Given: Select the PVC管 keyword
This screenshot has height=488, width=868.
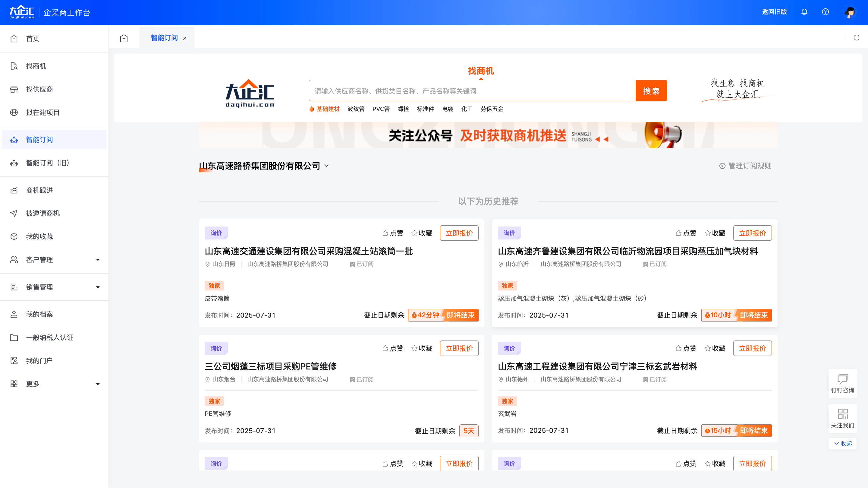Looking at the screenshot, I should tap(381, 109).
